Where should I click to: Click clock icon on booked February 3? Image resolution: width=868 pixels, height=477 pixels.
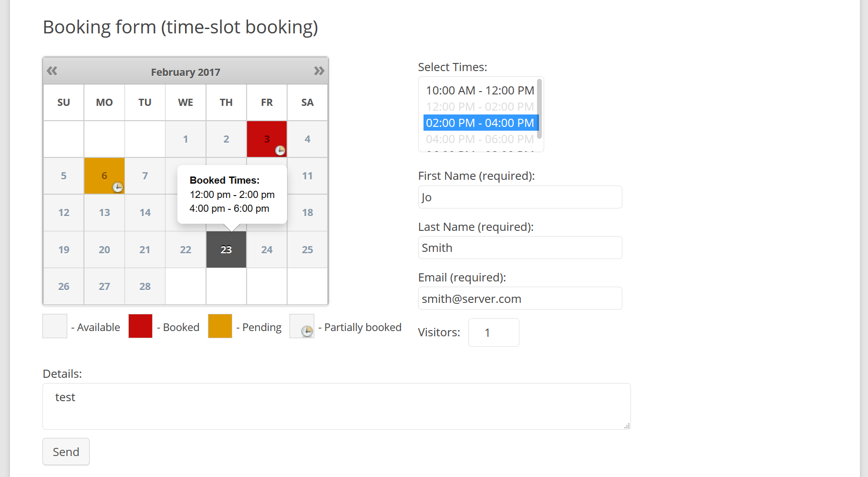point(280,150)
